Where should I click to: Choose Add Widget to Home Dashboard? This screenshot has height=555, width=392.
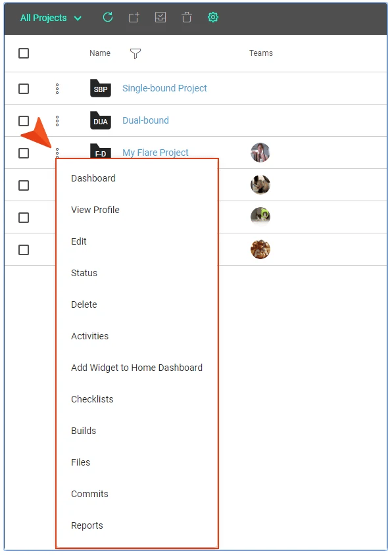(137, 368)
